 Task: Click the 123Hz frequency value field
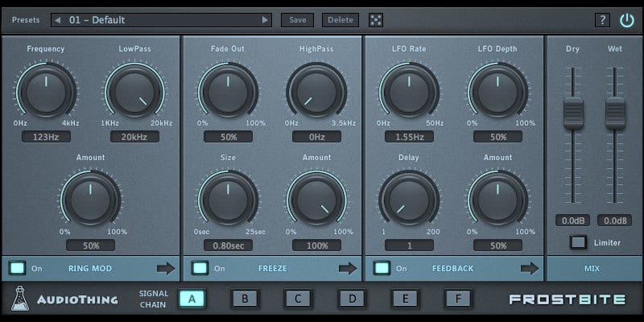click(46, 137)
